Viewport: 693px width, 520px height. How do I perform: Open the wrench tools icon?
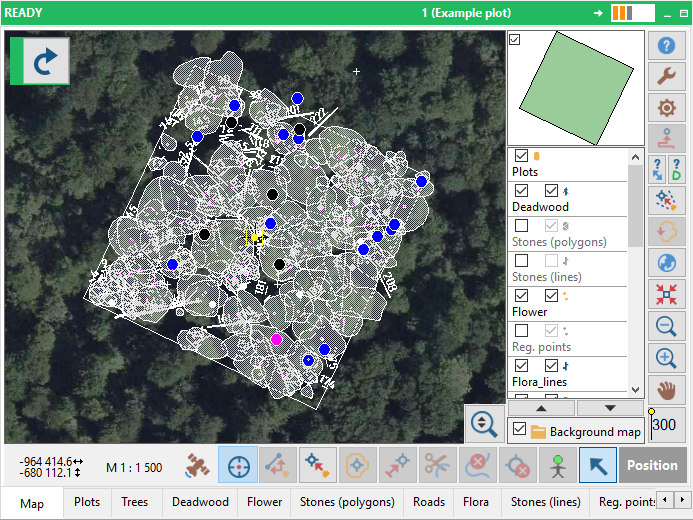click(x=665, y=76)
